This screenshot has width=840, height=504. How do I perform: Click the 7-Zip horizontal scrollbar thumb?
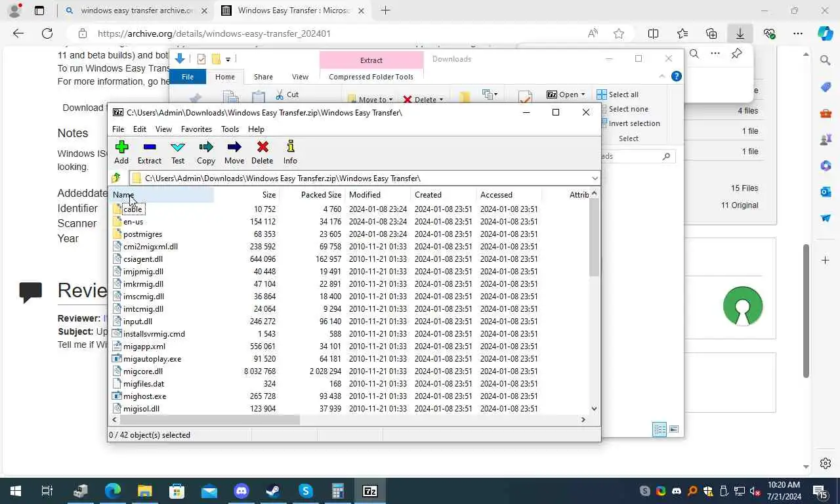coord(209,419)
